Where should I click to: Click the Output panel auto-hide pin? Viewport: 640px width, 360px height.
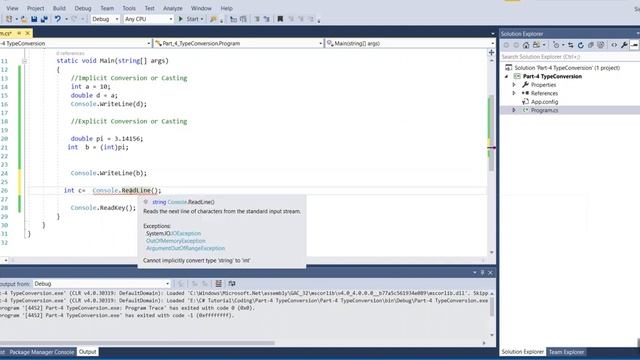482,272
